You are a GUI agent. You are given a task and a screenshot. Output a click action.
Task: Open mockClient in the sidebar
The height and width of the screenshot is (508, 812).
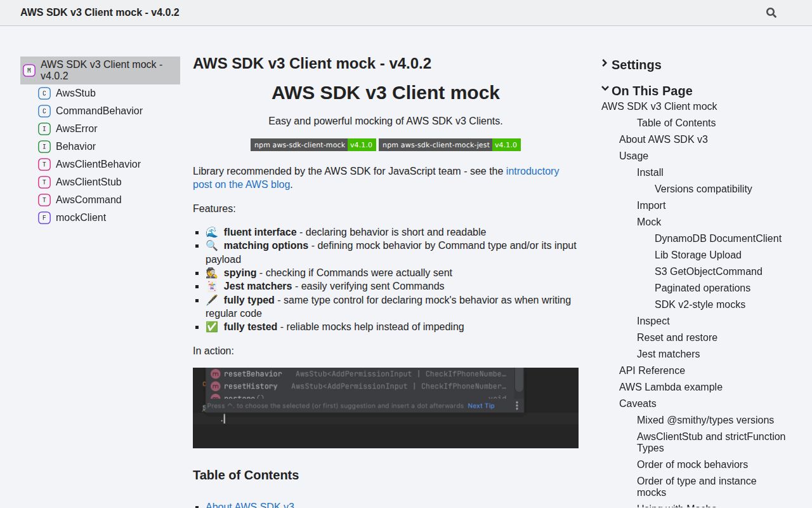81,217
